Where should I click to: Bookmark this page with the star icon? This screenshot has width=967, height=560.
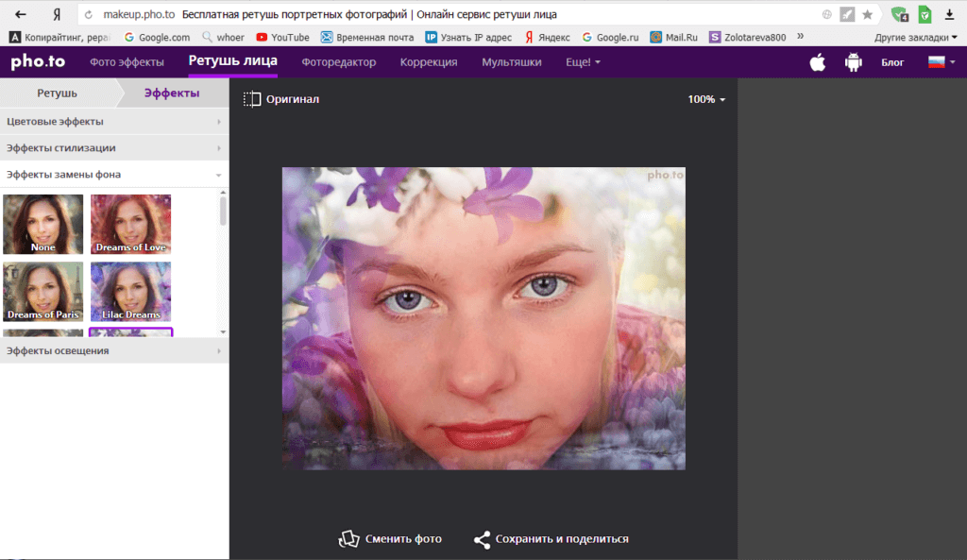[867, 15]
